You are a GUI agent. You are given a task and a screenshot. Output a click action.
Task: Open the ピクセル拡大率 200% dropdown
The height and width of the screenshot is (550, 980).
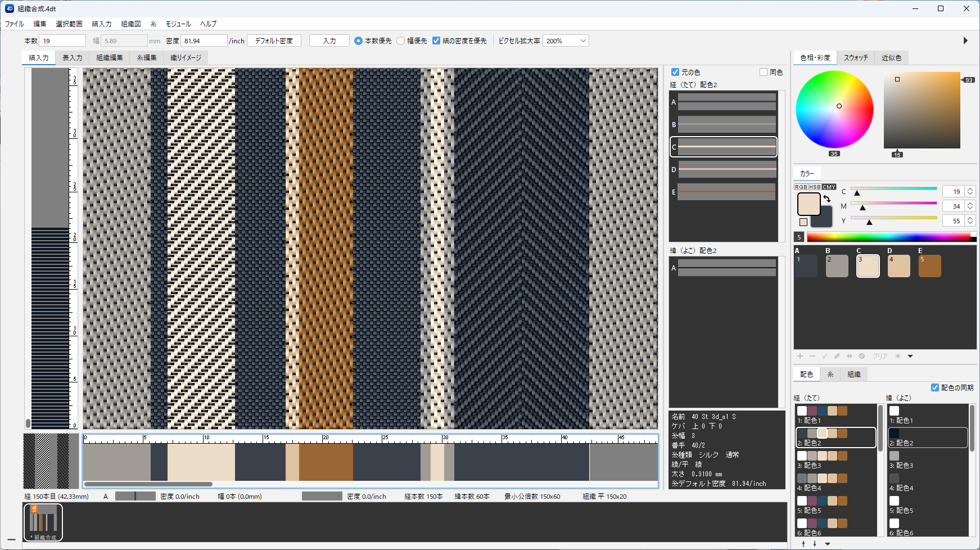point(566,41)
